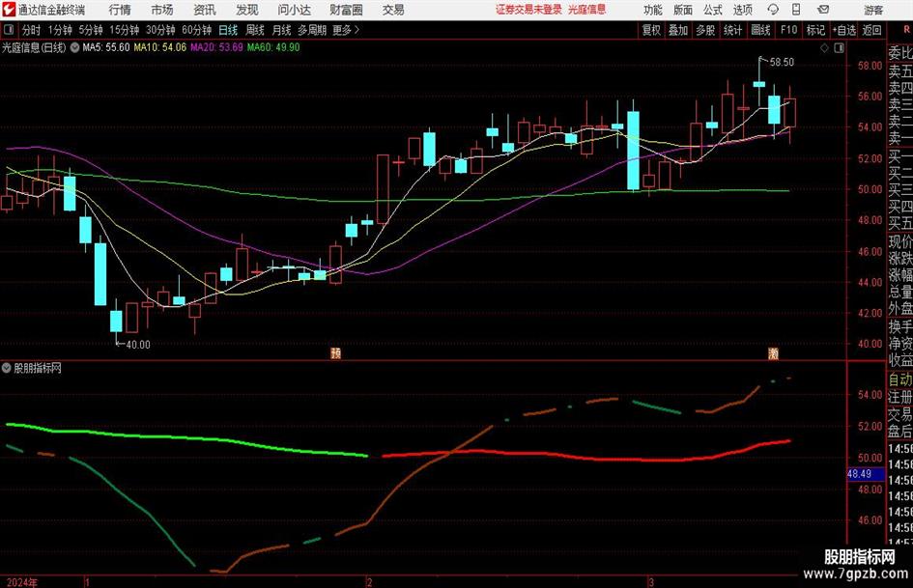Click the 通达信 red logo icon
The height and width of the screenshot is (588, 913).
pyautogui.click(x=9, y=10)
